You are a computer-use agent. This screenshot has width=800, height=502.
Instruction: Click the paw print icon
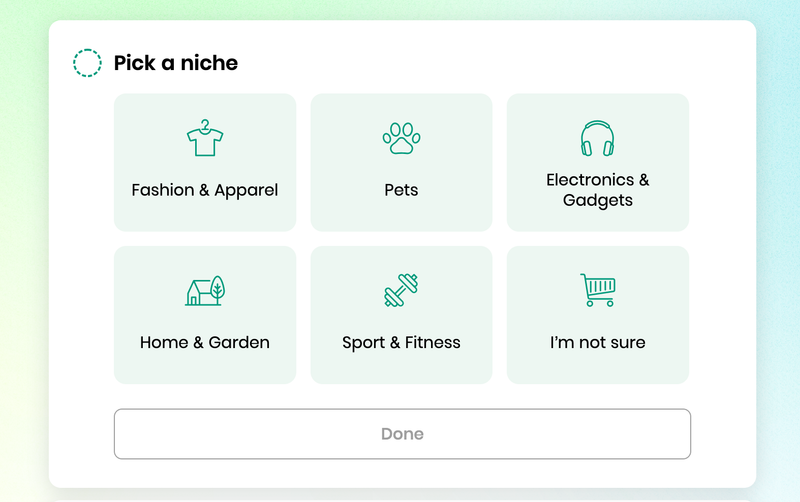point(402,138)
